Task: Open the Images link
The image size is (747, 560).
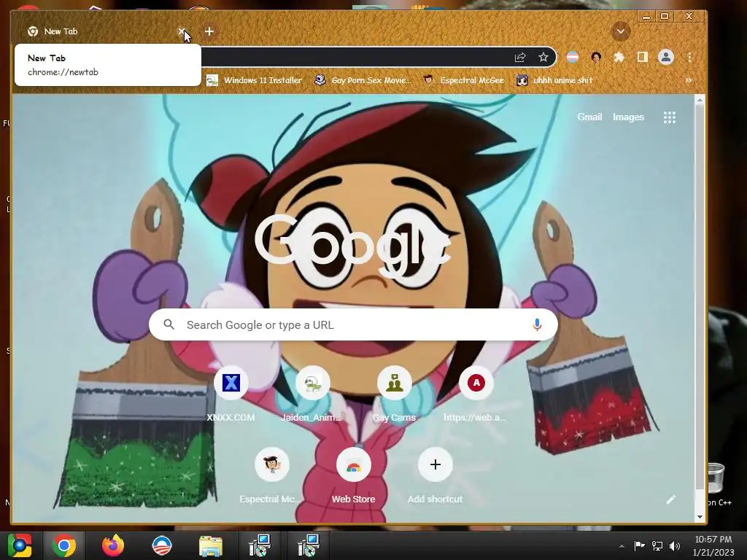Action: point(628,117)
